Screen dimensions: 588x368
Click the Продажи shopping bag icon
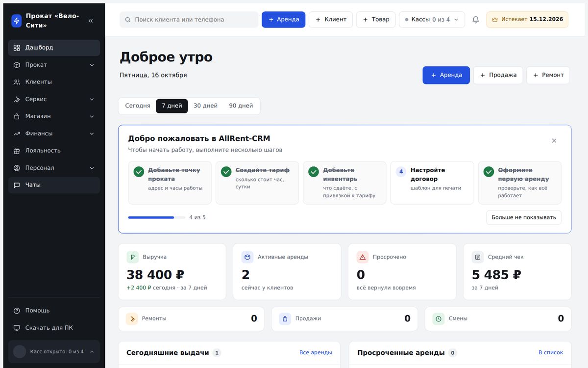[285, 318]
